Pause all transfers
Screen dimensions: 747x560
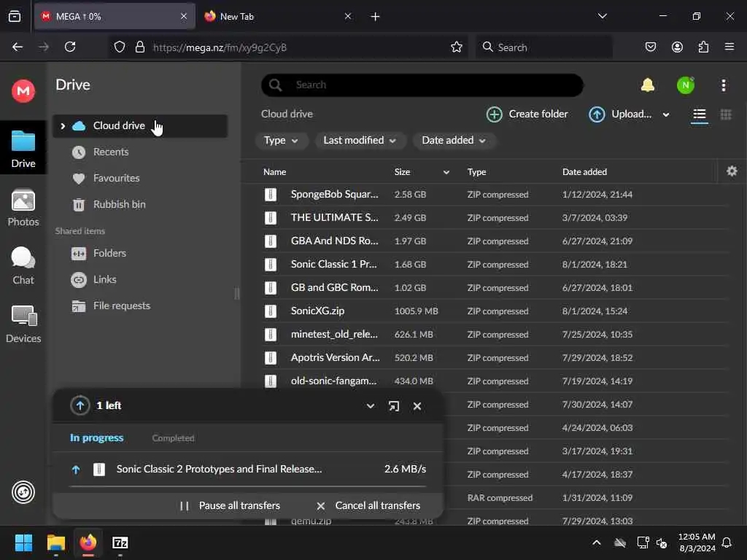click(x=230, y=506)
